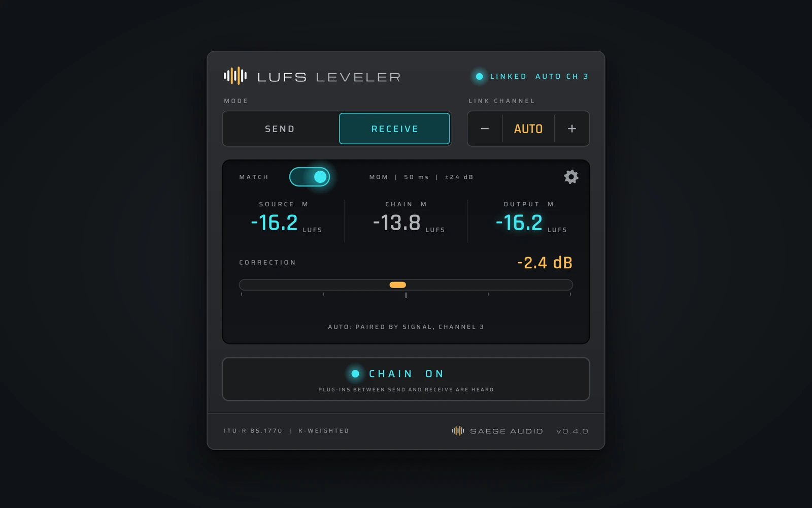Select the Receive mode tab

(x=394, y=129)
